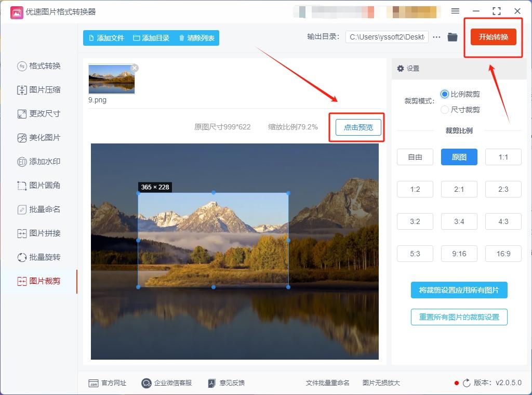The image size is (532, 395).
Task: Click the crop box top-left handle
Action: [x=138, y=193]
